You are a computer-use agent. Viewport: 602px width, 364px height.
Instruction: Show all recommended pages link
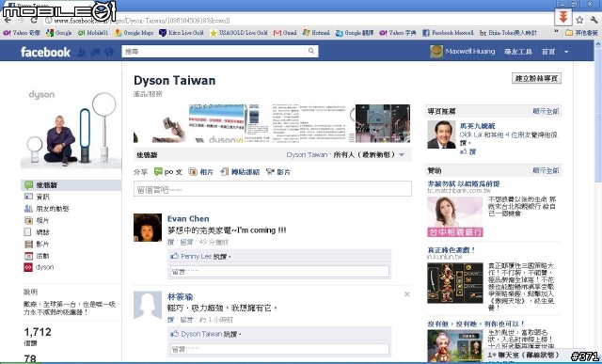tap(546, 111)
